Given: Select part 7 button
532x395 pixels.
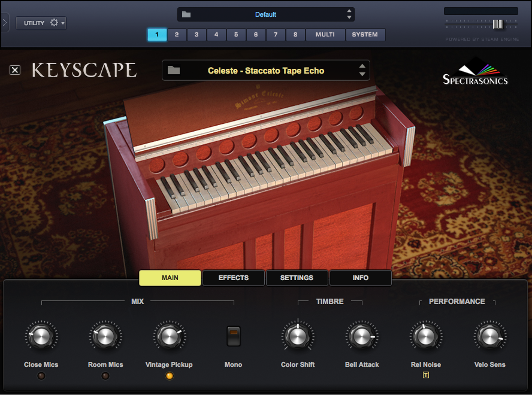Looking at the screenshot, I should (x=276, y=35).
